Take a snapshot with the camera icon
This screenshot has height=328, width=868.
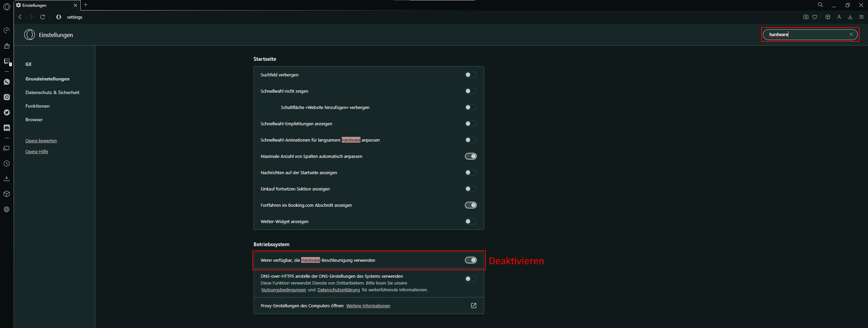806,17
